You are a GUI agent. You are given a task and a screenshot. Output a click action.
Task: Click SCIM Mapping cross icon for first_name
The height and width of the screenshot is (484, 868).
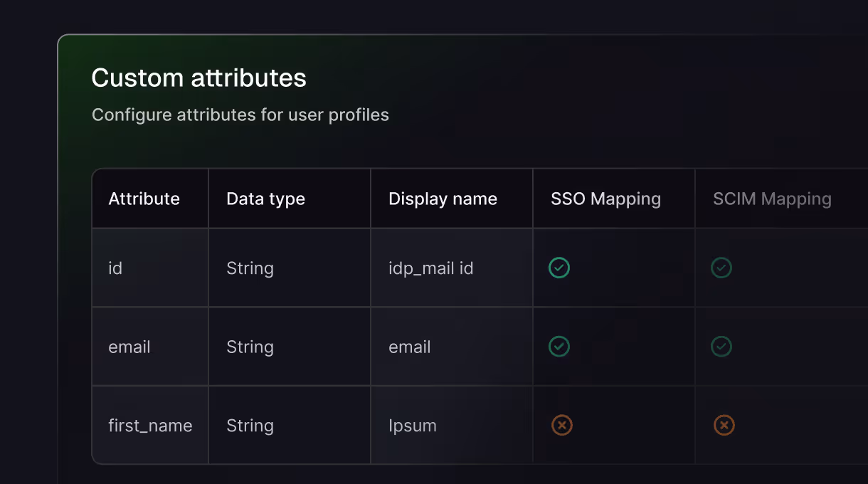coord(724,426)
